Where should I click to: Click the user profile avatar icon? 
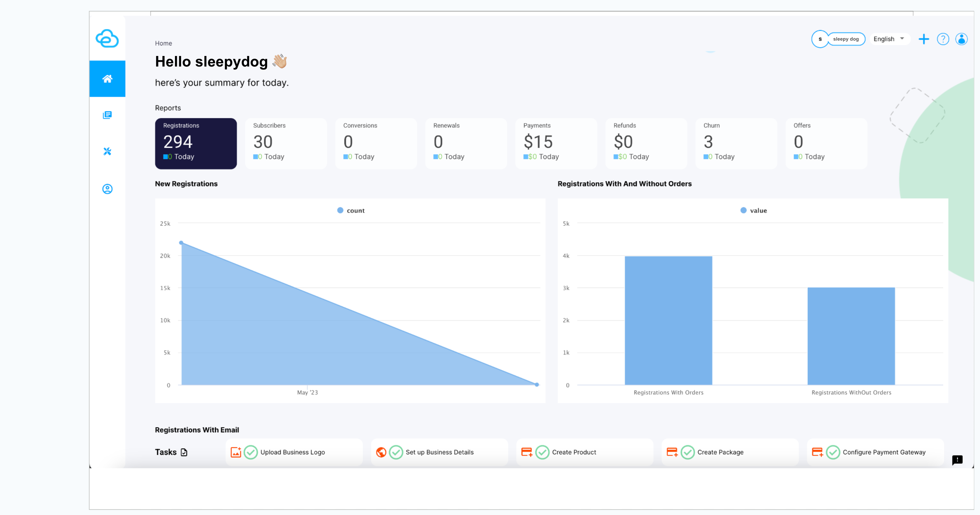tap(961, 39)
